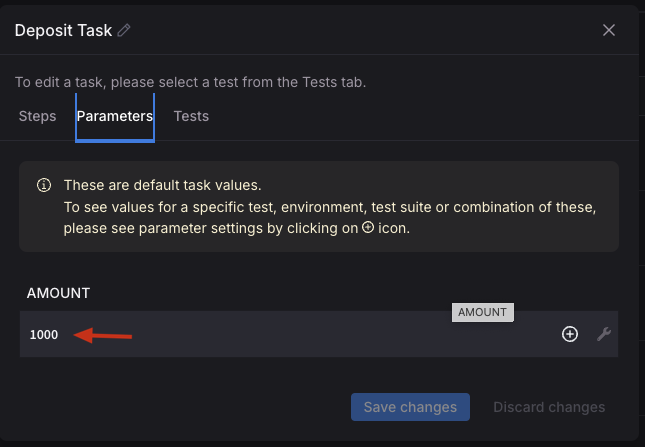
Task: Click the small plus icon inside the notice text
Action: pyautogui.click(x=368, y=228)
